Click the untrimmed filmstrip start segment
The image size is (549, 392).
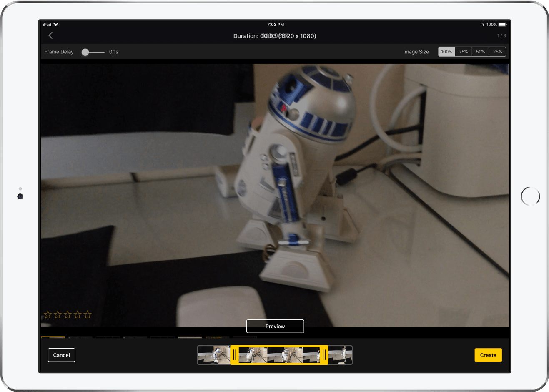pyautogui.click(x=214, y=355)
